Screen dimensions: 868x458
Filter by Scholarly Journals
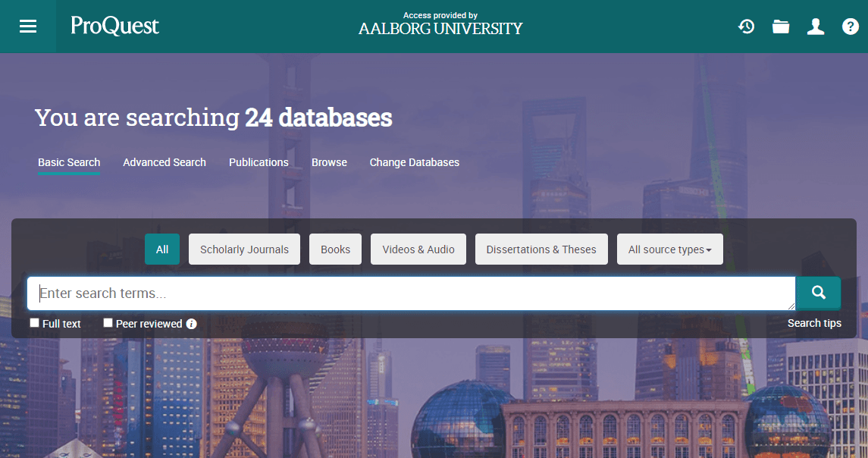point(244,249)
